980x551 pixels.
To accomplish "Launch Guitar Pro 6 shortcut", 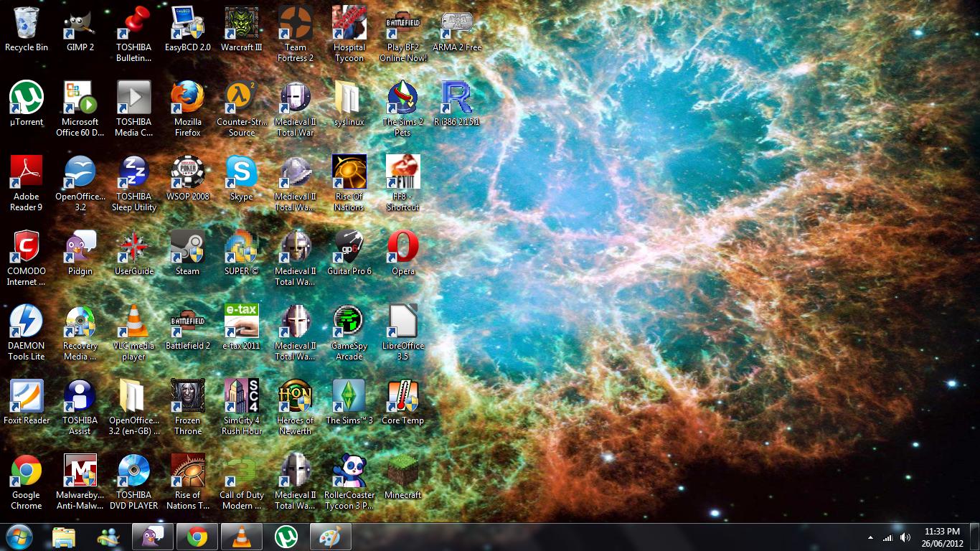I will (x=349, y=253).
